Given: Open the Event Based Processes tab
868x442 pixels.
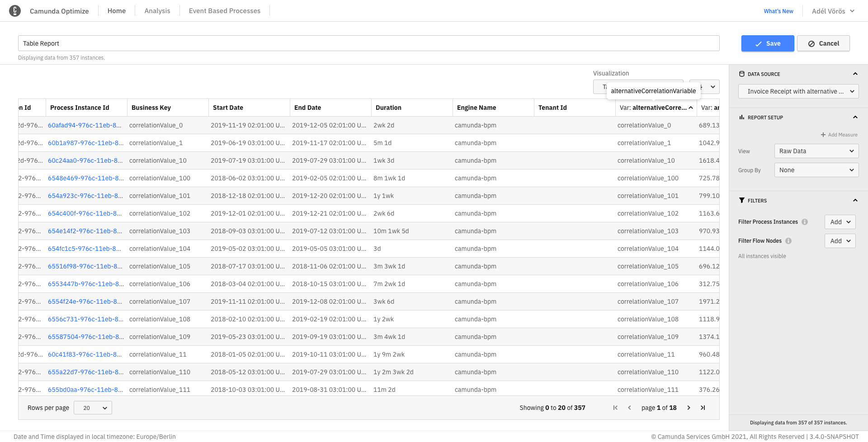Looking at the screenshot, I should click(x=224, y=11).
